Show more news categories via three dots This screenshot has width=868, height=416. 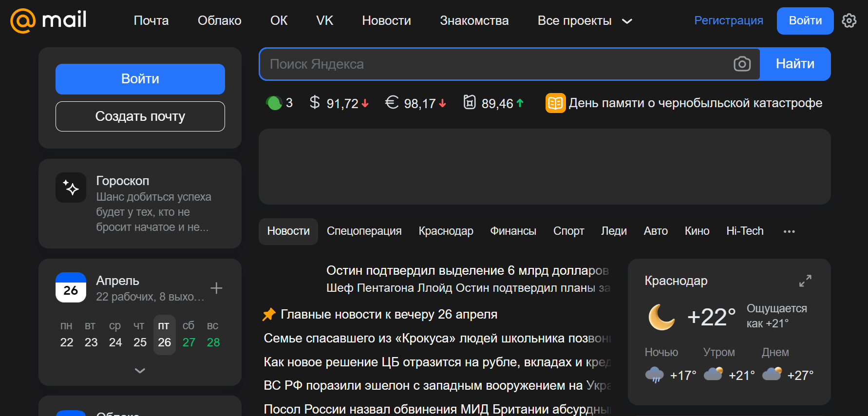[x=789, y=231]
